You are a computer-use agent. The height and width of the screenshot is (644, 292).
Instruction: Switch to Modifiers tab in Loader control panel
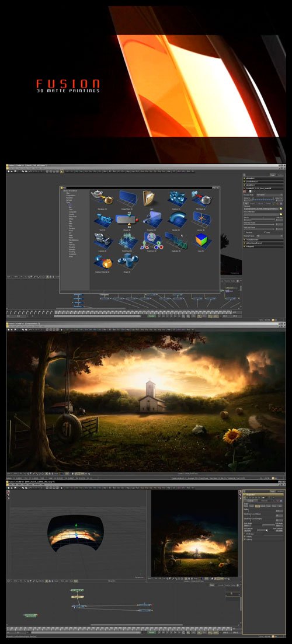(280, 175)
